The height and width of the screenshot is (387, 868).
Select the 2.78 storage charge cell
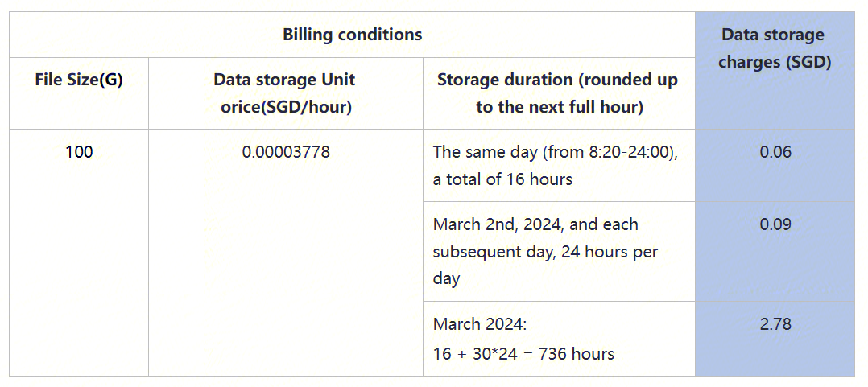pos(775,324)
